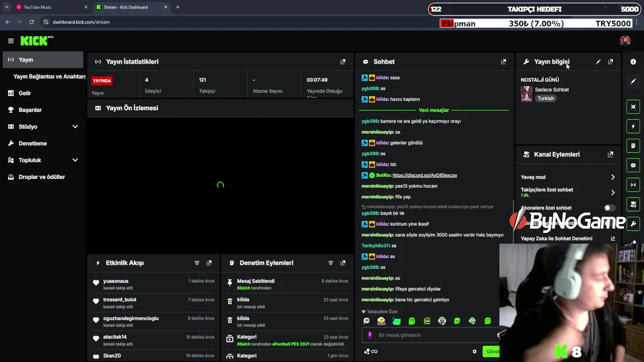644x362 pixels.
Task: Open the BotRix Discord invite link
Action: (x=425, y=175)
